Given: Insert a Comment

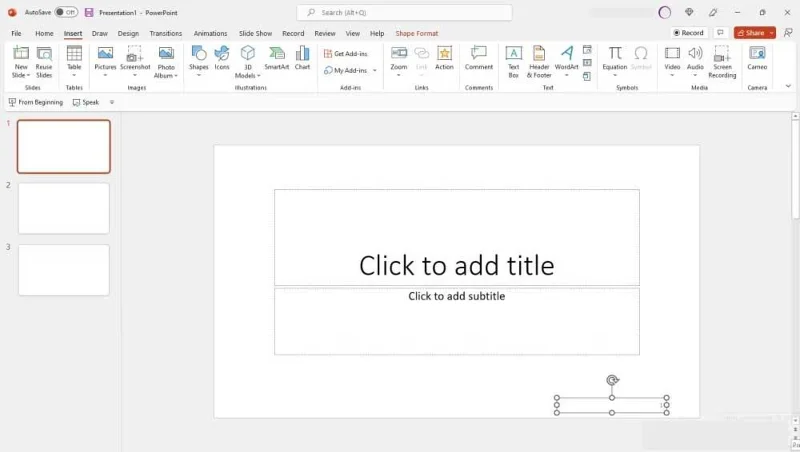Looking at the screenshot, I should coord(479,58).
